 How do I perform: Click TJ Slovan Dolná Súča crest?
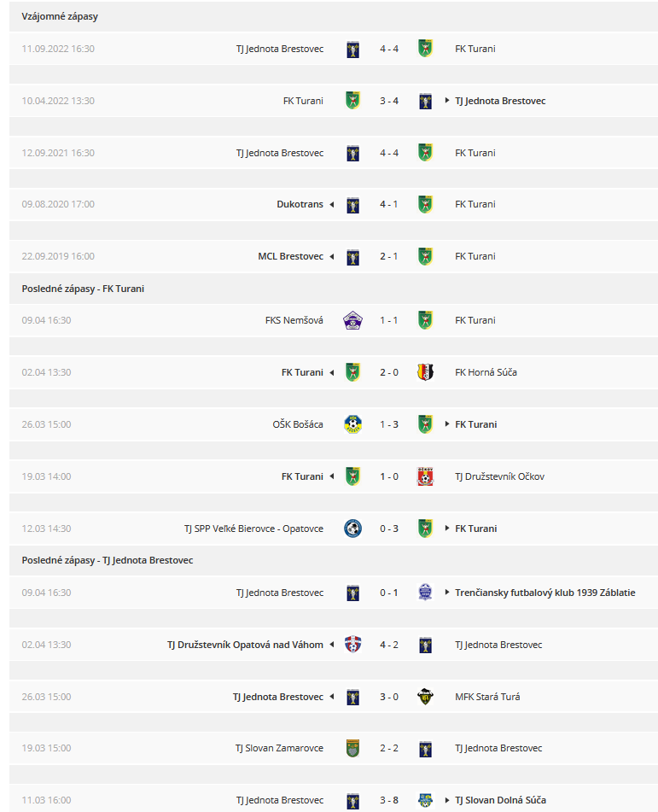point(425,800)
